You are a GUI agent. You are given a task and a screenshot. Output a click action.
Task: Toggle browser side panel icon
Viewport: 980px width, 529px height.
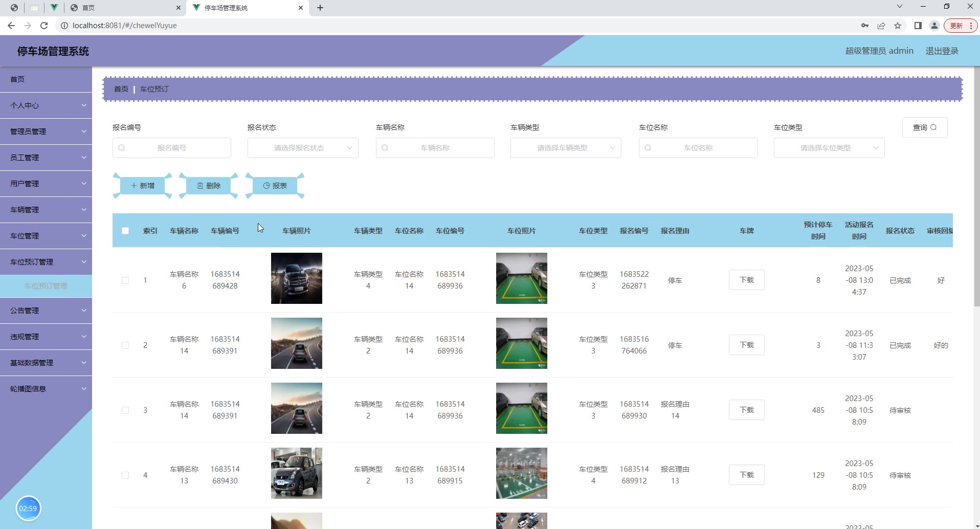[918, 26]
